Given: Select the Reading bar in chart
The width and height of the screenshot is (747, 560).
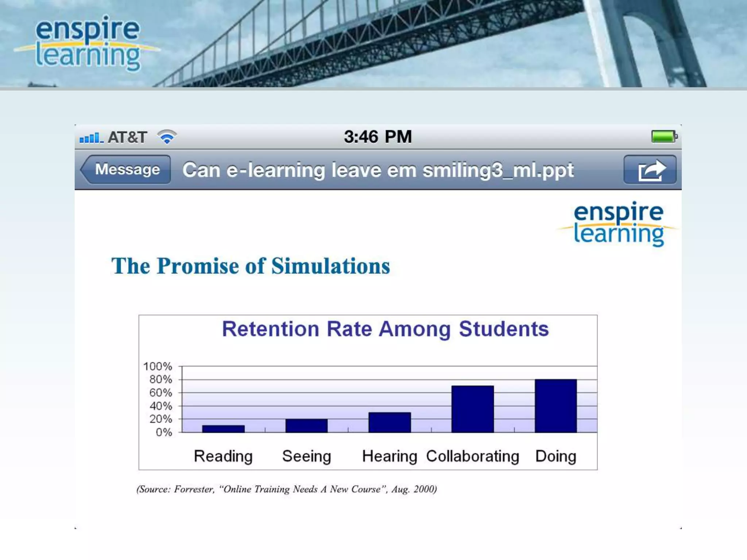Looking at the screenshot, I should [223, 429].
